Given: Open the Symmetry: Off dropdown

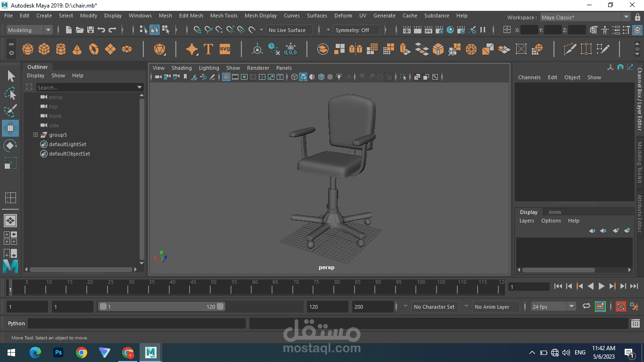Looking at the screenshot, I should tap(357, 30).
